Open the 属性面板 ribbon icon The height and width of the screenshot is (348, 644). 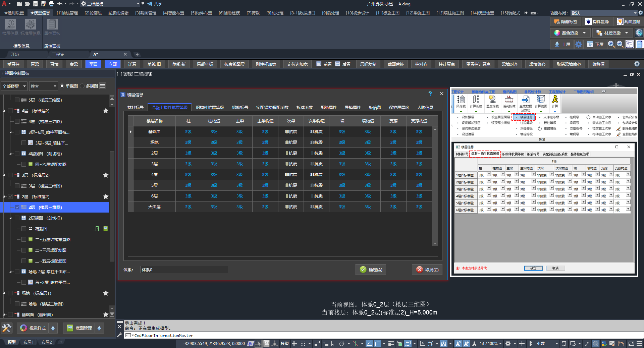pyautogui.click(x=52, y=24)
